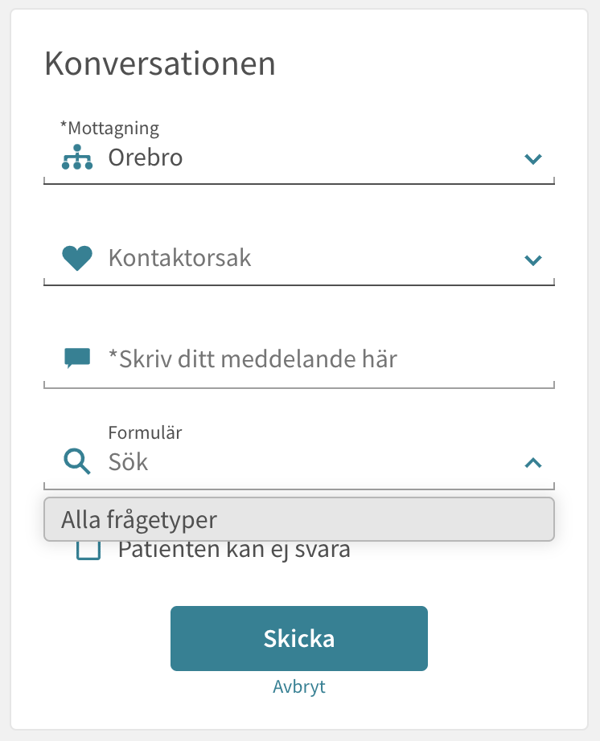This screenshot has width=600, height=741.
Task: Click the selected Orebro value
Action: pos(146,158)
